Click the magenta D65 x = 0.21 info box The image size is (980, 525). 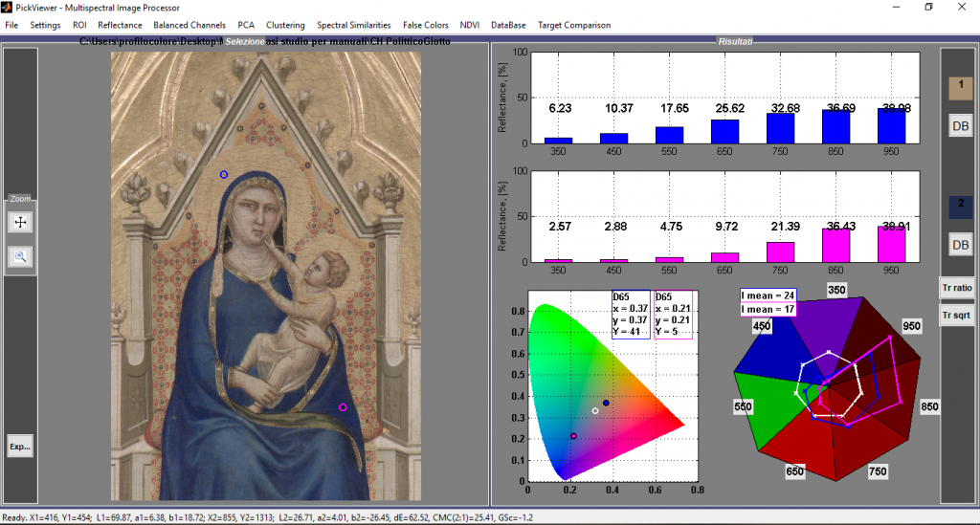pos(673,315)
